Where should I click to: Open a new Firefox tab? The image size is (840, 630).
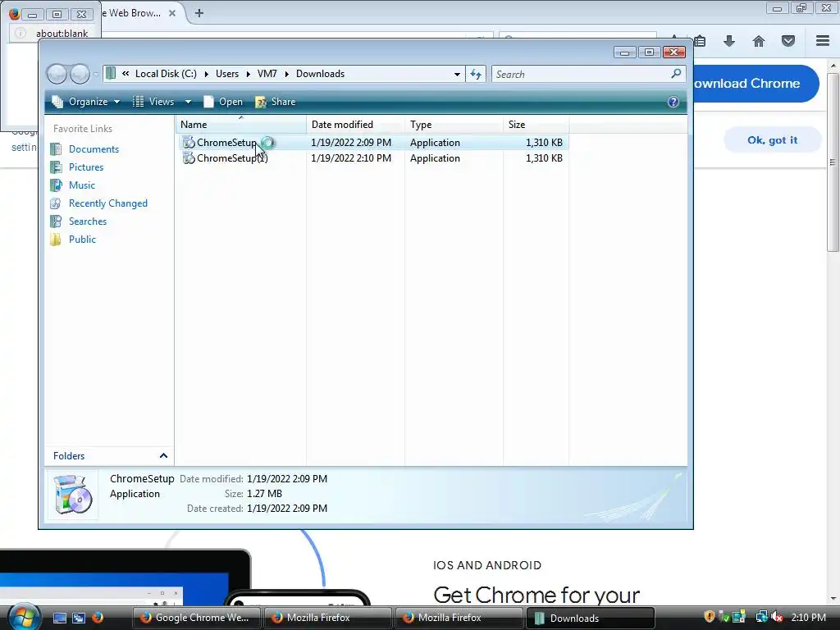pos(199,13)
